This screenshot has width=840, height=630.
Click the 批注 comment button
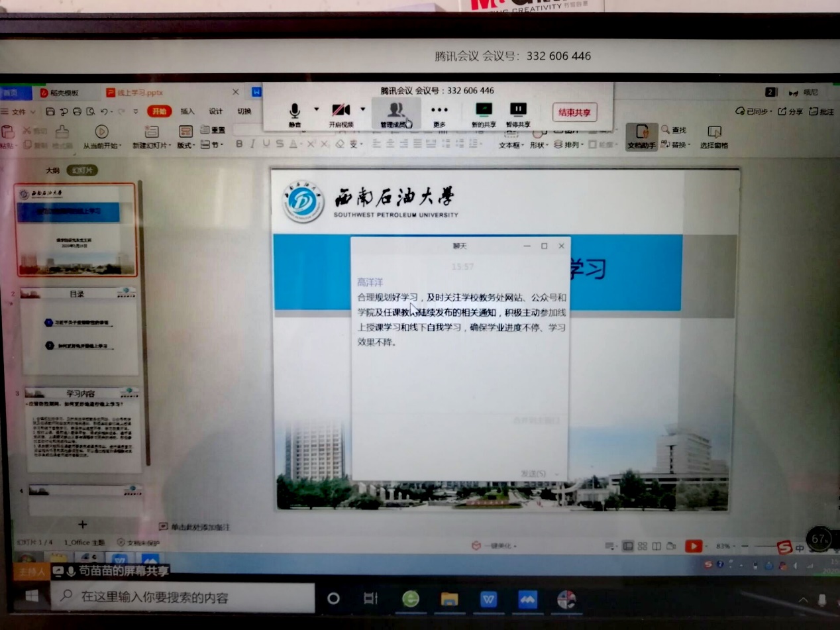(x=822, y=111)
